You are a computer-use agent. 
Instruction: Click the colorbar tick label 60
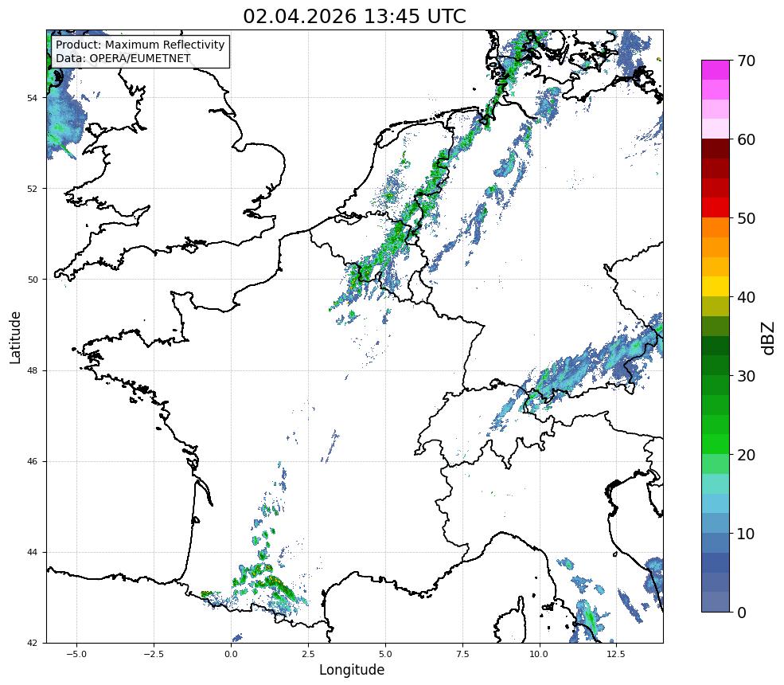click(x=746, y=139)
